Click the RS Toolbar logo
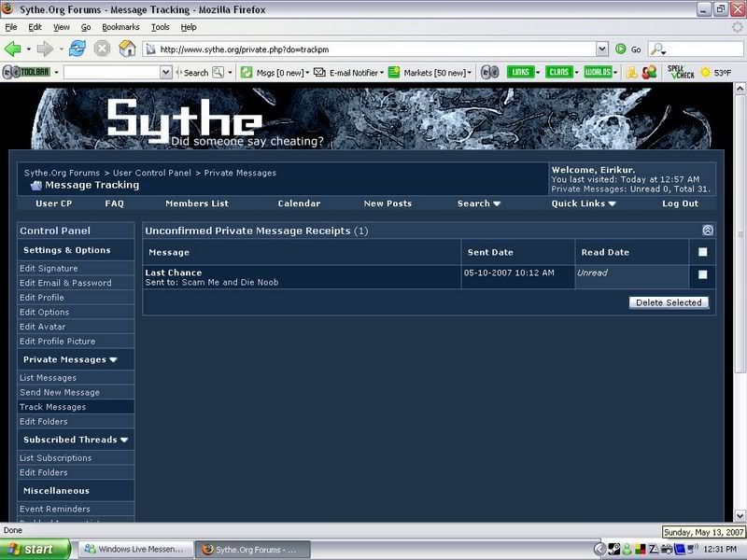The image size is (747, 560). (26, 73)
